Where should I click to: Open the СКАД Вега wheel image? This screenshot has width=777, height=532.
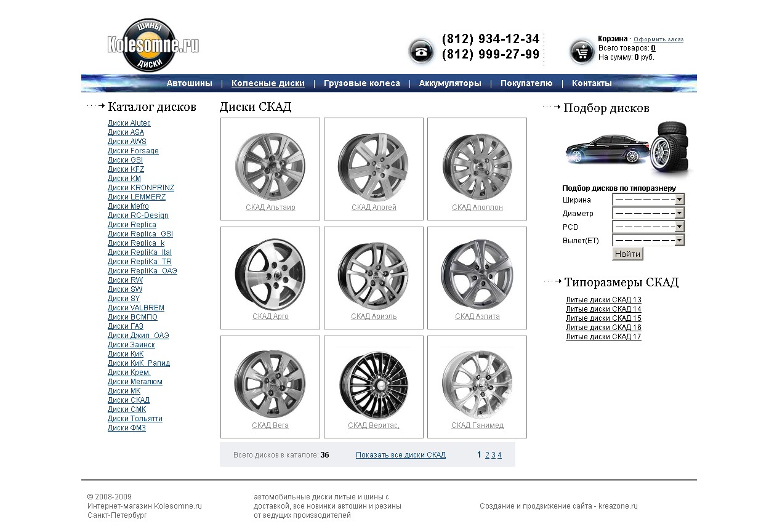point(270,383)
